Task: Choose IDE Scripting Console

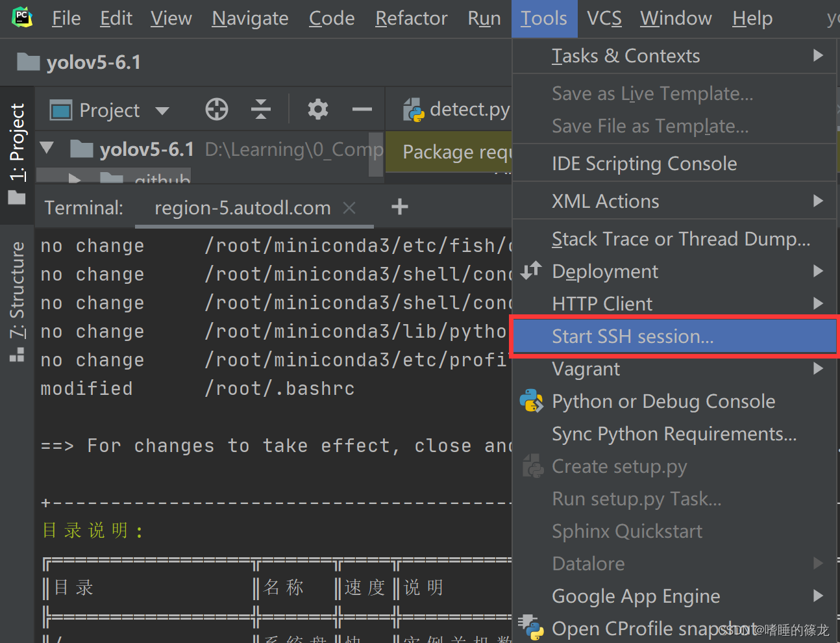Action: click(x=674, y=163)
